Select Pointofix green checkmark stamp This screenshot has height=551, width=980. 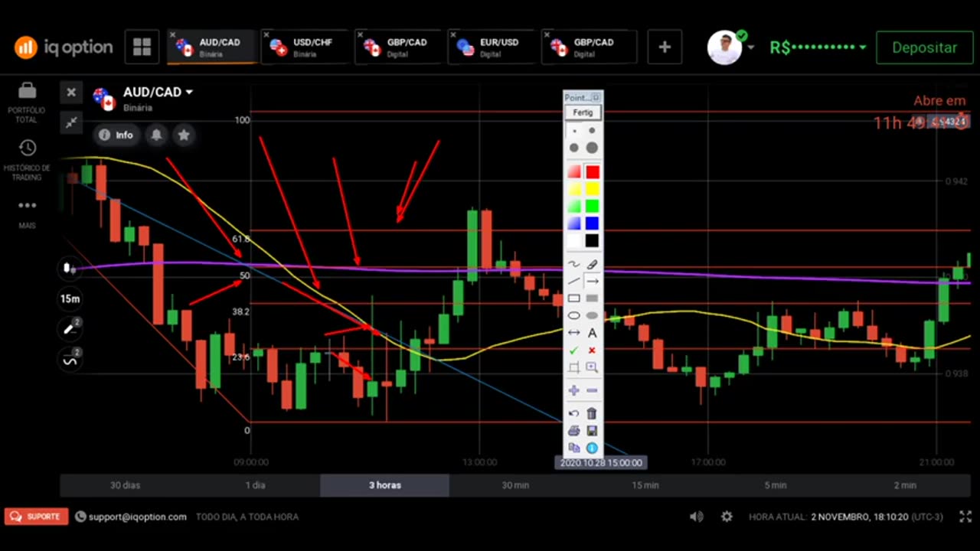click(x=573, y=350)
